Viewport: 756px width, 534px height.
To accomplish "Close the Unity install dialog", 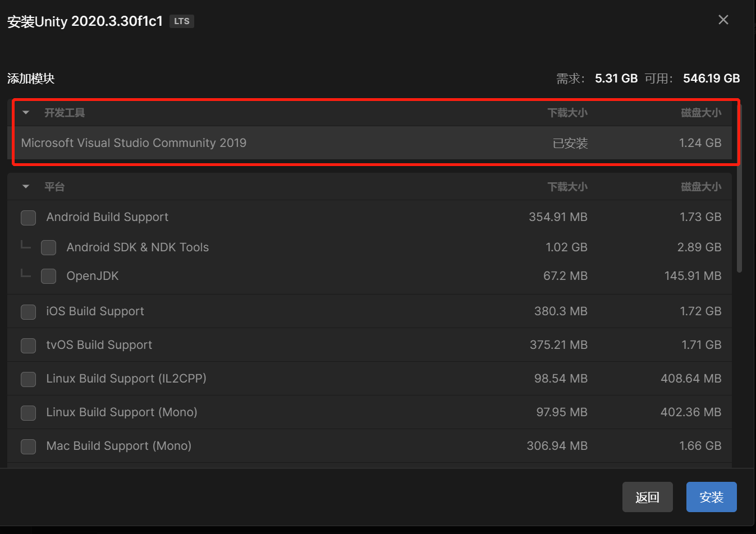I will click(723, 20).
